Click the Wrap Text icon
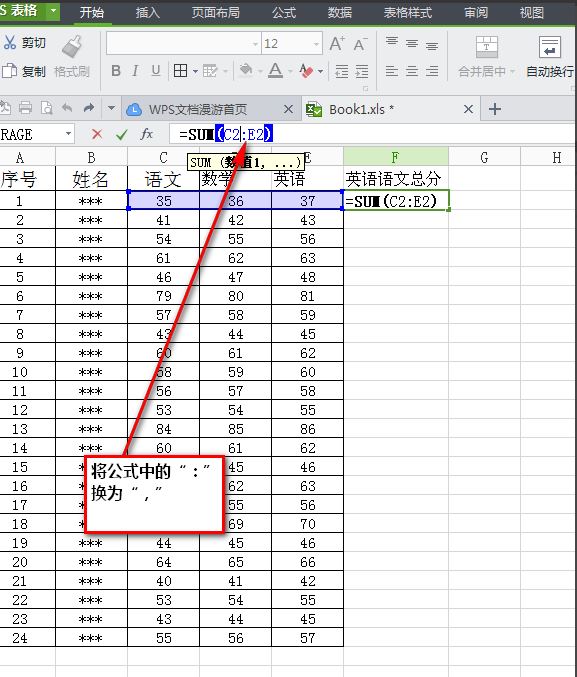The image size is (577, 677). (550, 47)
